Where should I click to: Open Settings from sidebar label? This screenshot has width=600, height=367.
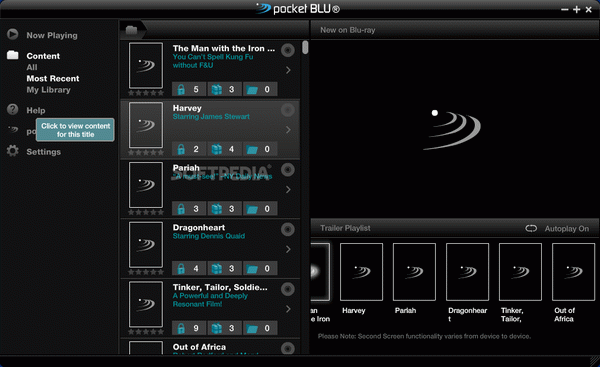click(43, 152)
